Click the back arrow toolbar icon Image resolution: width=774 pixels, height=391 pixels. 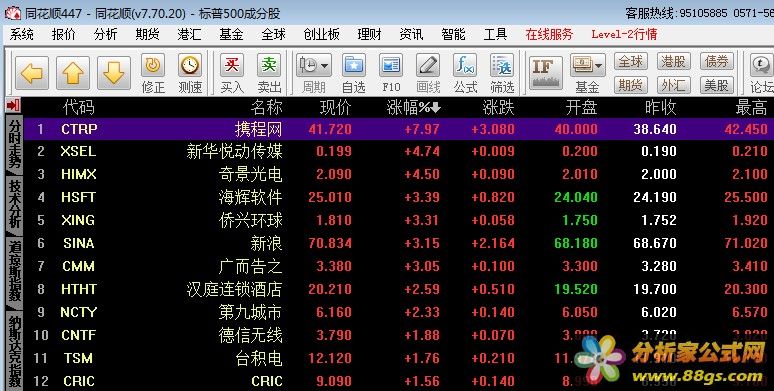pyautogui.click(x=32, y=73)
